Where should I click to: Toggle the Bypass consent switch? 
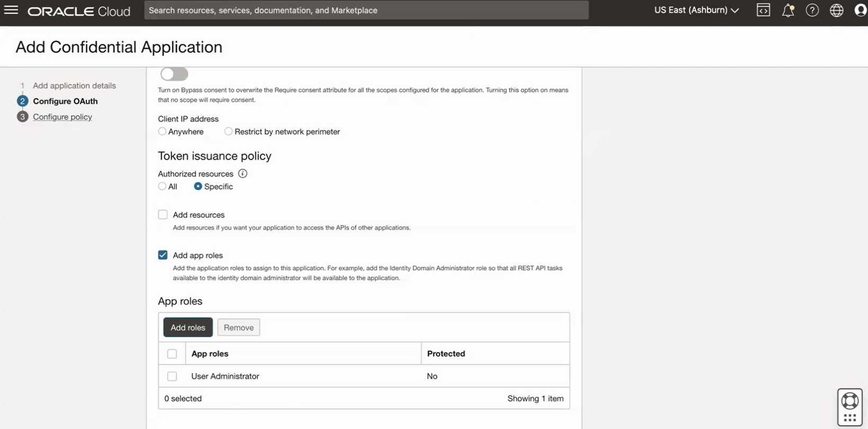tap(174, 74)
